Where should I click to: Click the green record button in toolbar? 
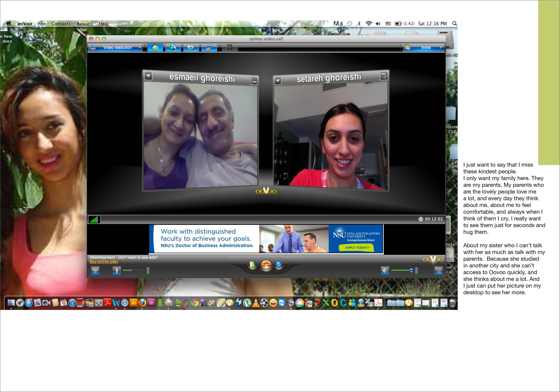[x=155, y=48]
